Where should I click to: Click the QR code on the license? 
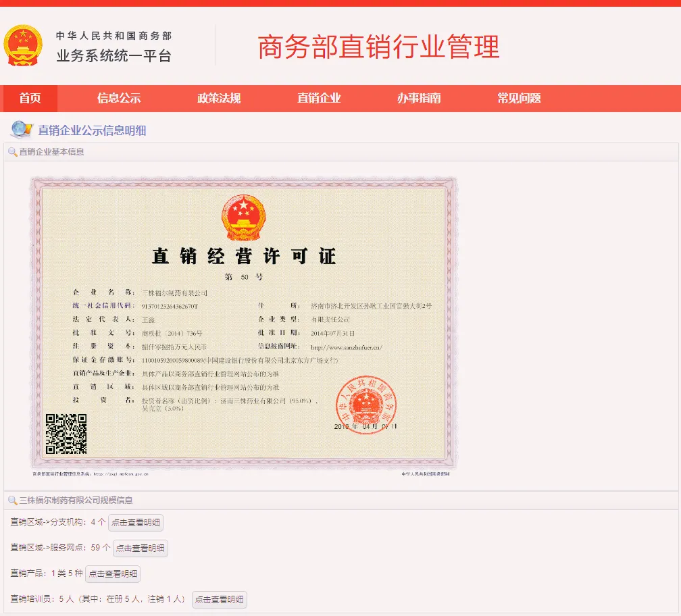pos(66,434)
